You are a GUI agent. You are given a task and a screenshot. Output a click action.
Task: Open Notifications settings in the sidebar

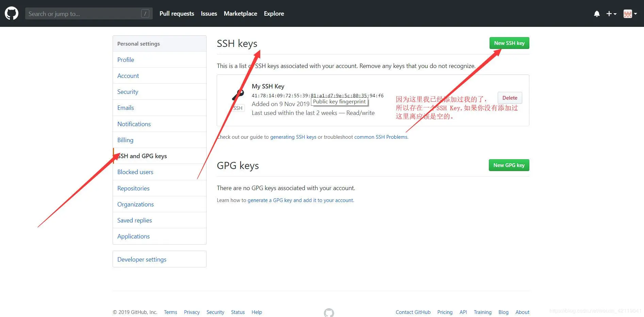click(160, 124)
